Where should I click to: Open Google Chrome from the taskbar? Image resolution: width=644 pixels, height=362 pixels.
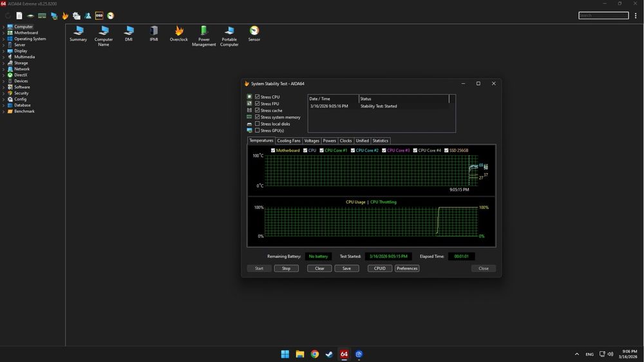point(315,354)
